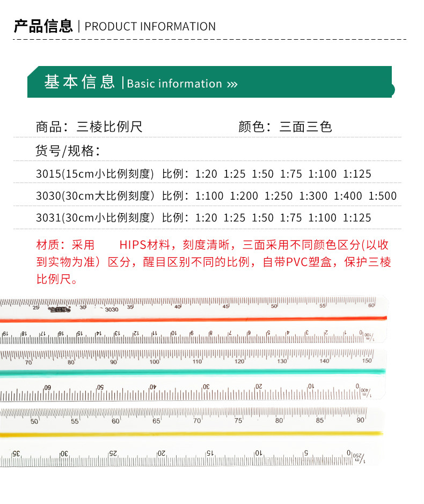424x504 pixels.
Task: Click the green-striped ruler image
Action: (193, 375)
